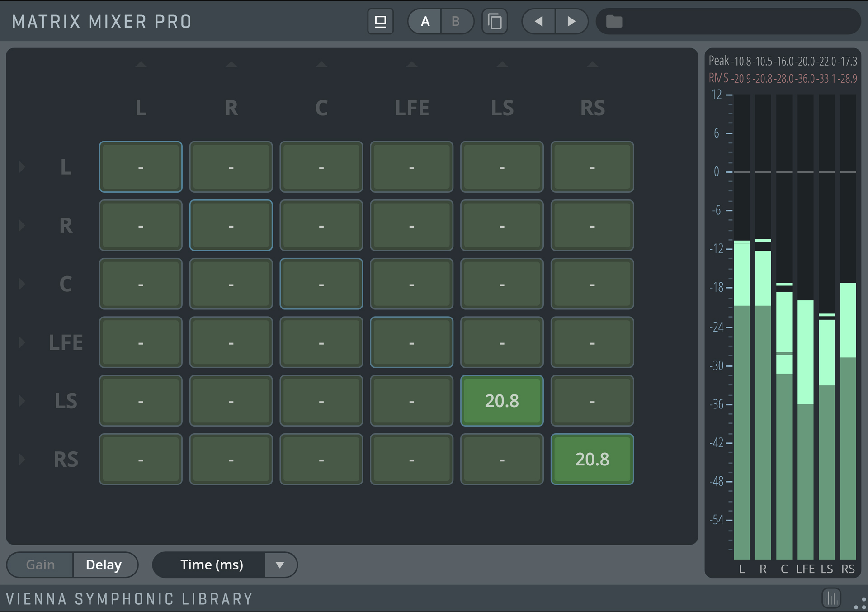The image size is (868, 612).
Task: Expand the L row disclosure triangle
Action: (x=22, y=167)
